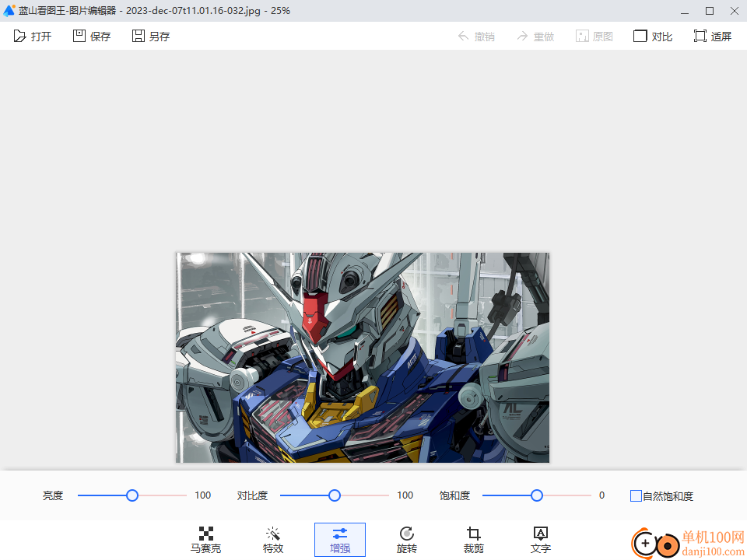747x560 pixels.
Task: Redo the edit with 重做
Action: pos(535,37)
